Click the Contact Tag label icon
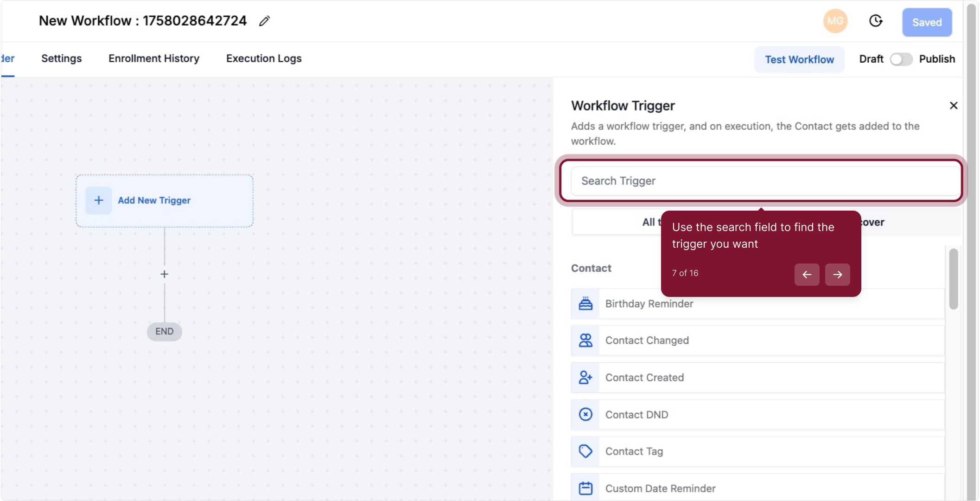The height and width of the screenshot is (501, 980). (x=585, y=451)
